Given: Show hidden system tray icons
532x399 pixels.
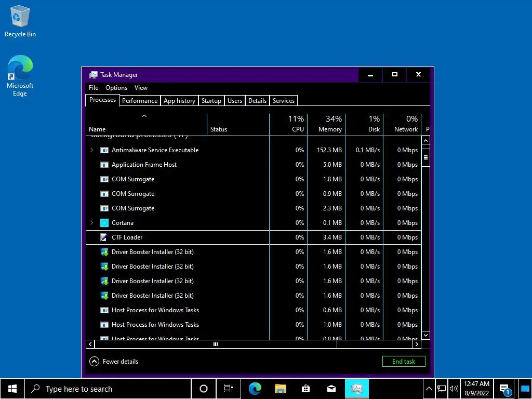Looking at the screenshot, I should 429,389.
